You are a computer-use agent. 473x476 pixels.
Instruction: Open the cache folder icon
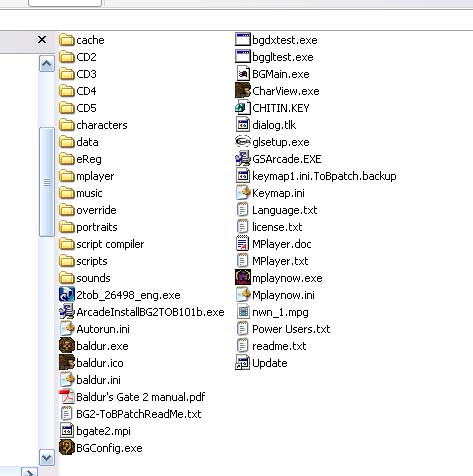point(67,40)
